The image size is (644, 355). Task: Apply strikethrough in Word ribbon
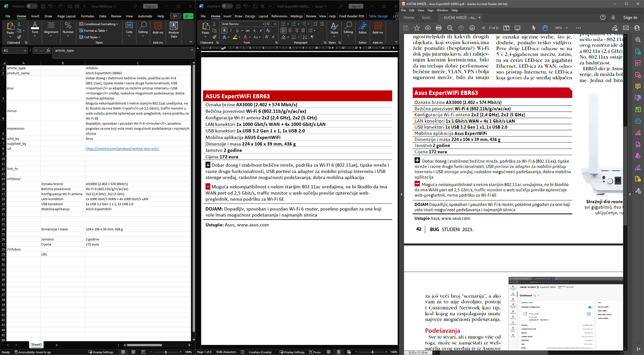click(x=248, y=30)
